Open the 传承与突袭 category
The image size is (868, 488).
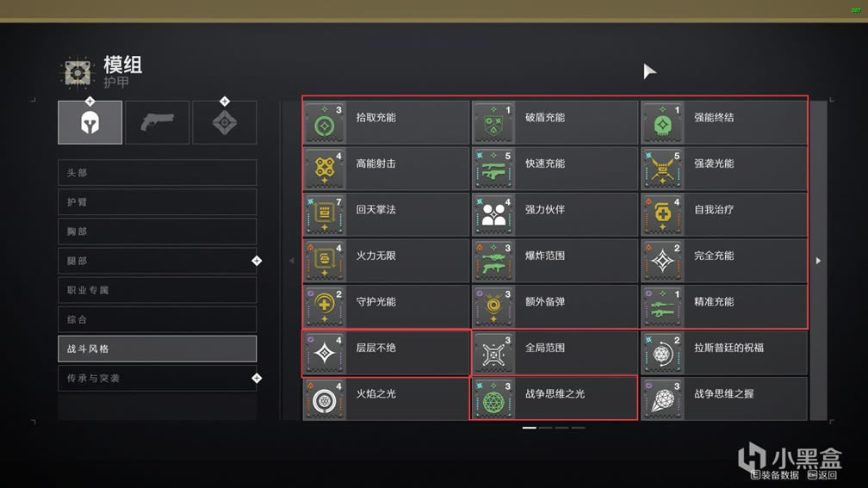[158, 378]
